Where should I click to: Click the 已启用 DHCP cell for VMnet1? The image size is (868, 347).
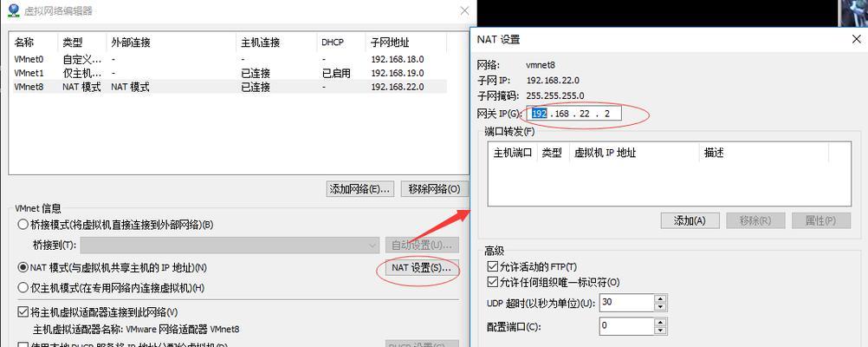tap(336, 73)
